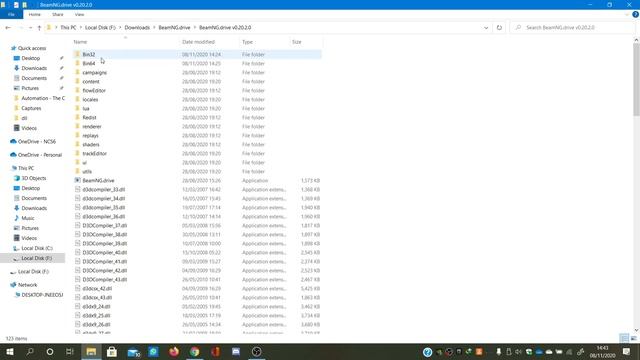Open Task View on the taskbar
This screenshot has width=640, height=360.
coord(70,351)
